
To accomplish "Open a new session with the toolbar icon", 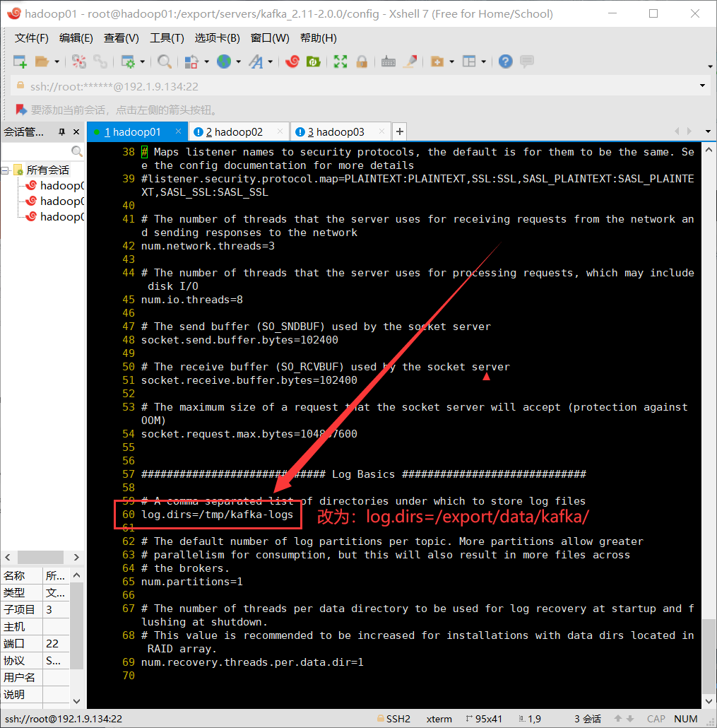I will (x=20, y=61).
